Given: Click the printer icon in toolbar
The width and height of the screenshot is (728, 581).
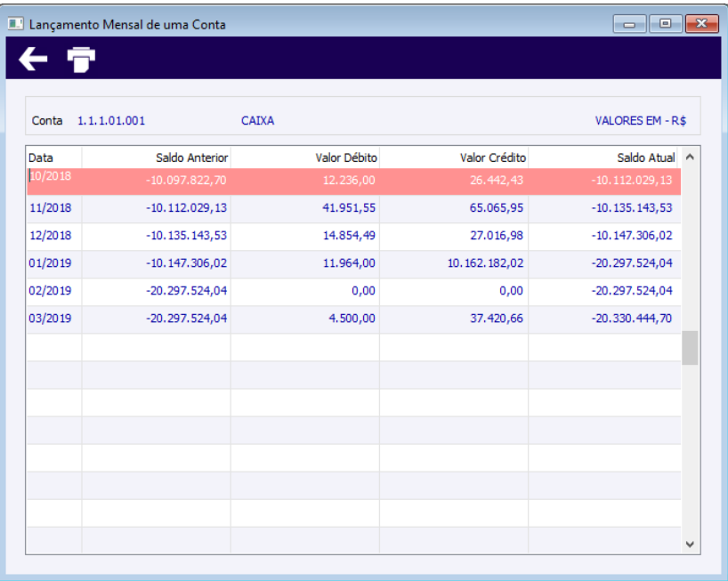Looking at the screenshot, I should coord(81,60).
